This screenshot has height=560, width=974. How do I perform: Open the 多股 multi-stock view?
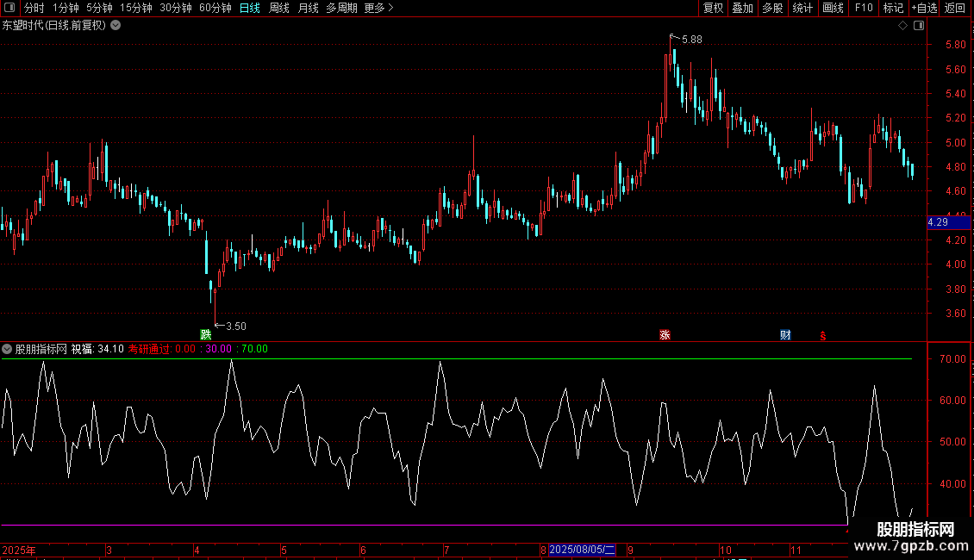pyautogui.click(x=772, y=8)
